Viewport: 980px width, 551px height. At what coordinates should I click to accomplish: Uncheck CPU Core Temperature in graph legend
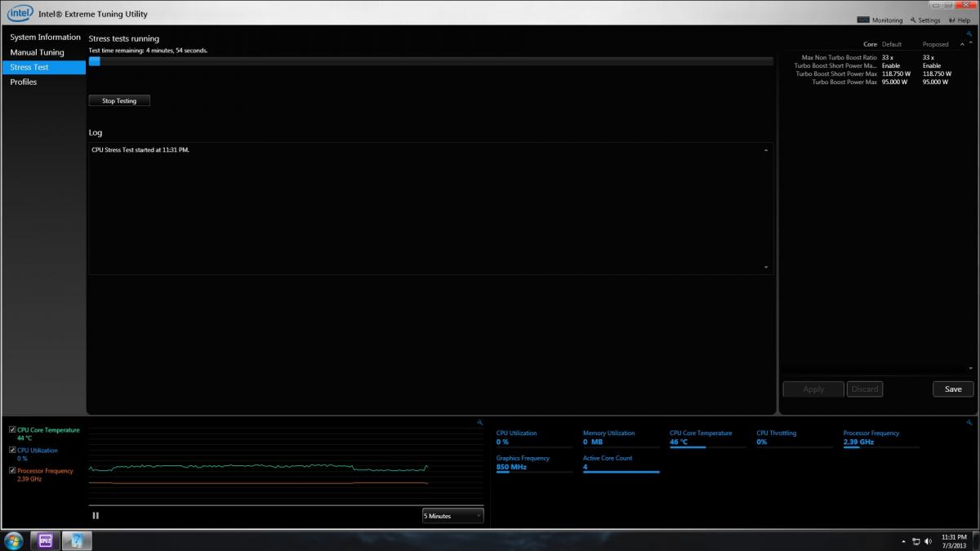point(12,429)
